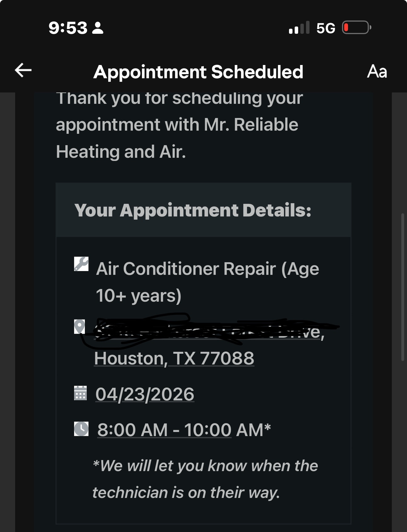Tap the back arrow in the header
Screen dimensions: 407x532
coord(23,70)
